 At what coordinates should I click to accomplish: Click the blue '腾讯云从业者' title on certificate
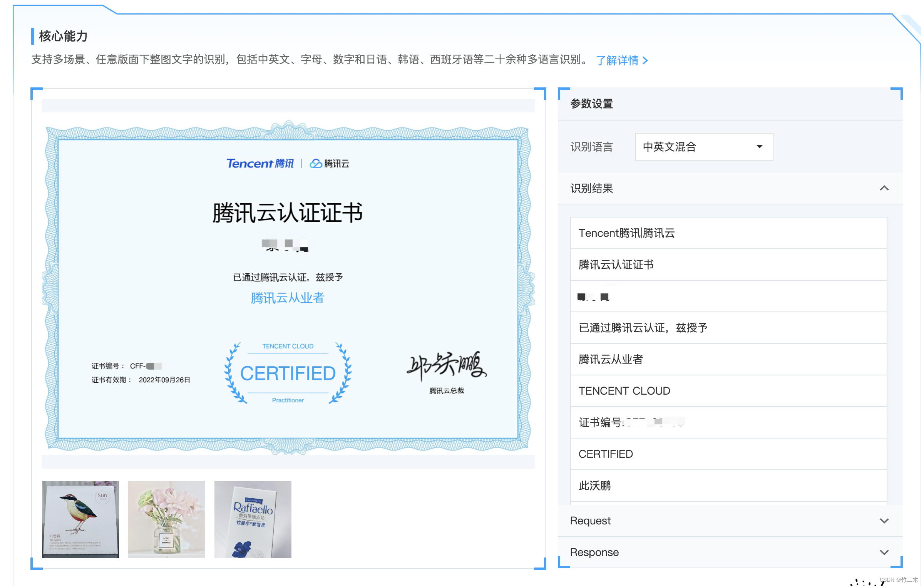287,298
